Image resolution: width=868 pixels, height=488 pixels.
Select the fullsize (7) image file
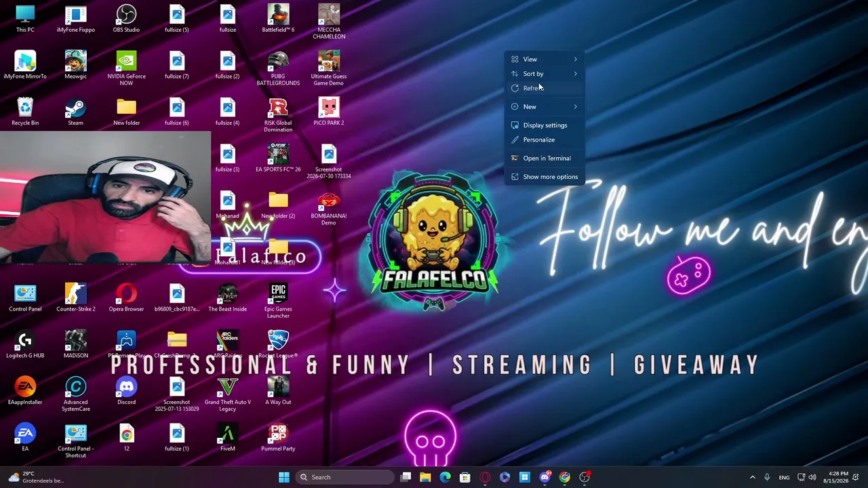tap(177, 66)
